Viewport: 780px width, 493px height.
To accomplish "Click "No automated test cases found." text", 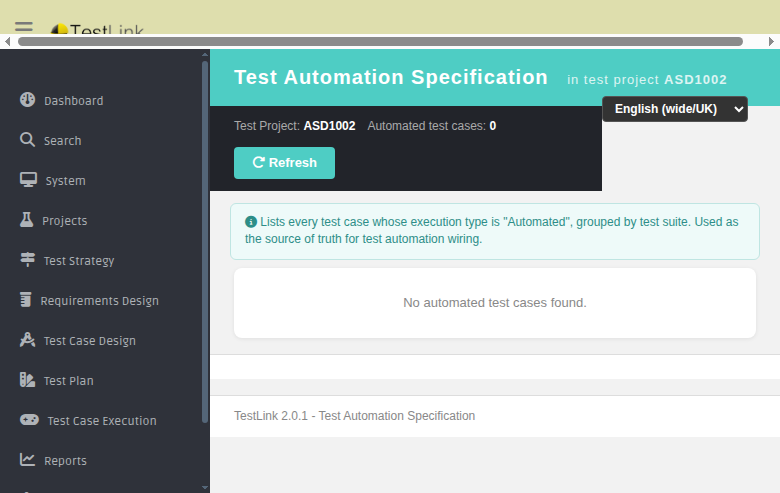I will point(495,302).
